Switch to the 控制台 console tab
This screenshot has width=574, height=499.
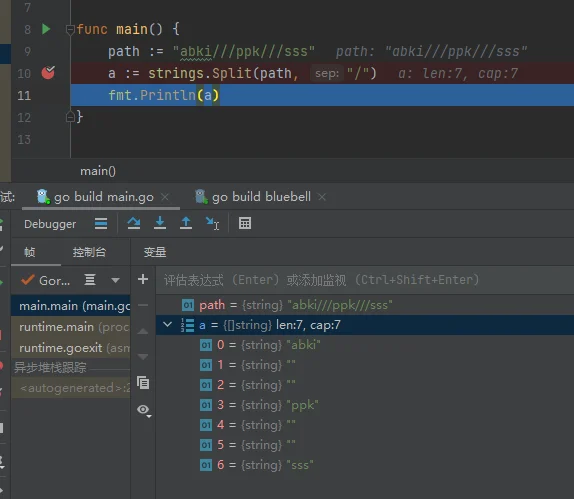pyautogui.click(x=89, y=252)
